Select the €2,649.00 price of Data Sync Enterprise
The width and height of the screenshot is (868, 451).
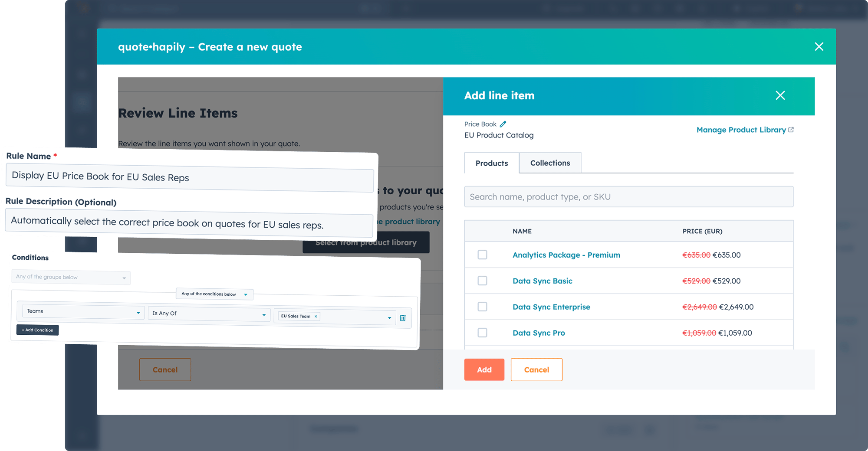tap(736, 307)
